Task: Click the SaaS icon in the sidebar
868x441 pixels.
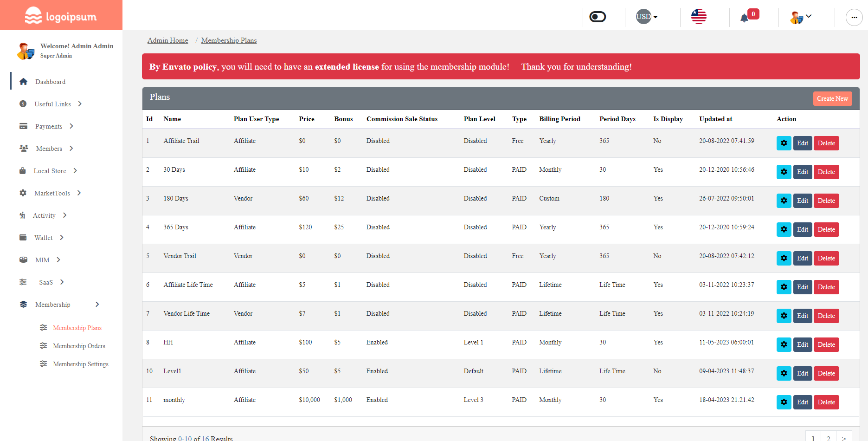Action: tap(23, 282)
